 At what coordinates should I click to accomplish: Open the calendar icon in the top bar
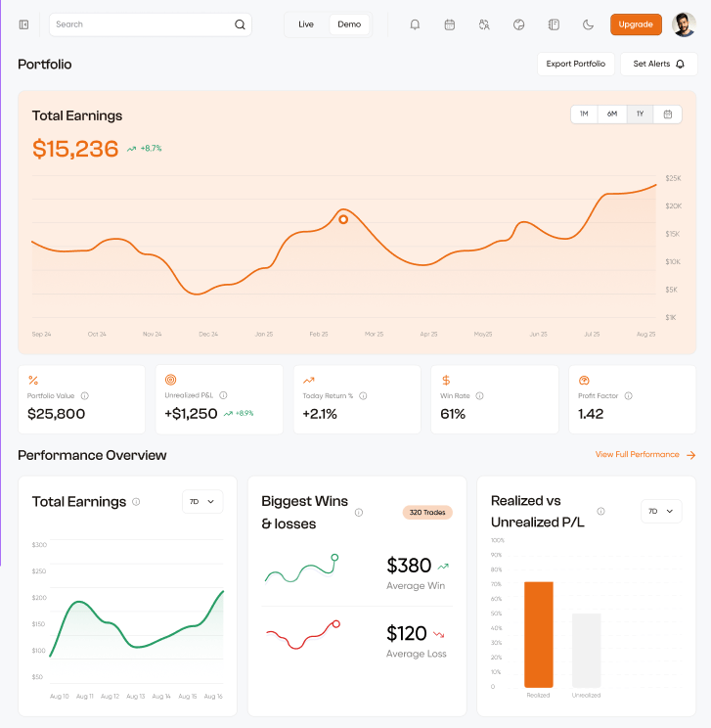tap(449, 24)
